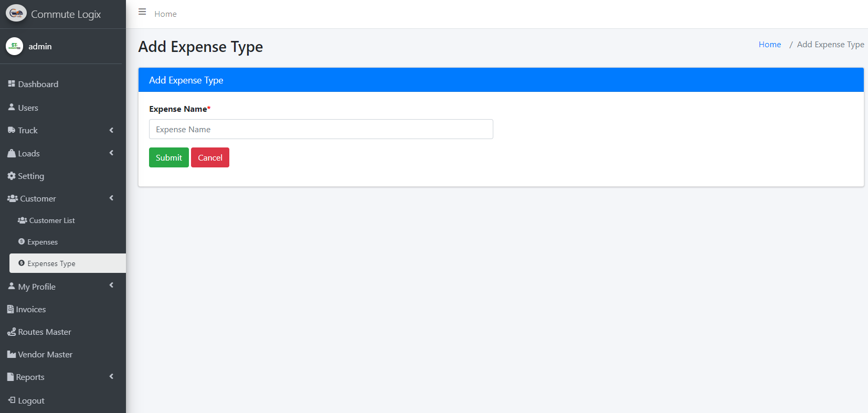Expand the Loads submenu chevron
The width and height of the screenshot is (868, 413).
tap(111, 153)
